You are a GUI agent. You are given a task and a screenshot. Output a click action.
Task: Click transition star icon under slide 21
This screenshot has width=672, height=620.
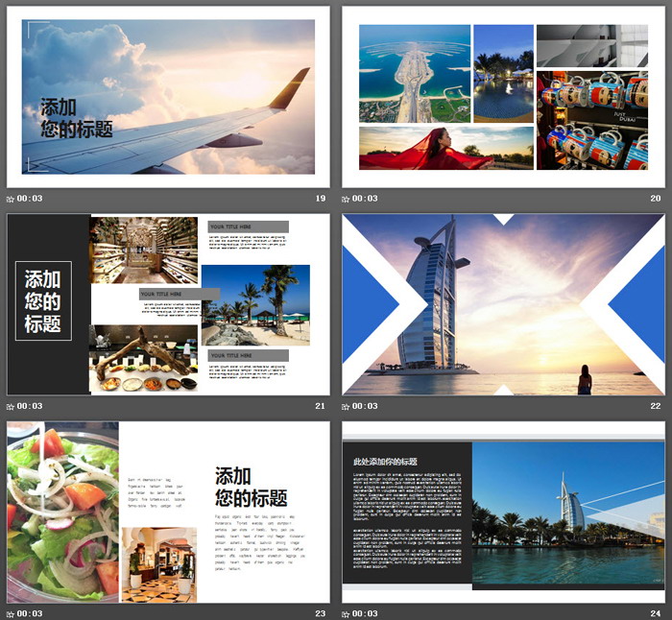coord(11,406)
